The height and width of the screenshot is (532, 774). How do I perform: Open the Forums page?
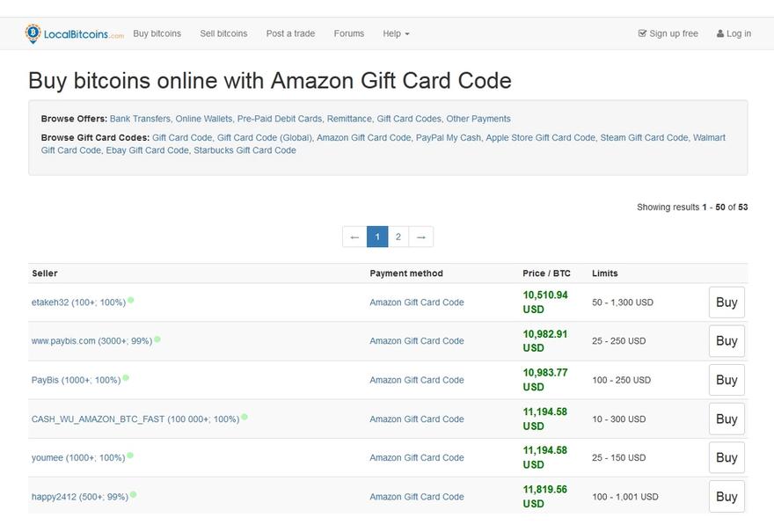point(349,33)
